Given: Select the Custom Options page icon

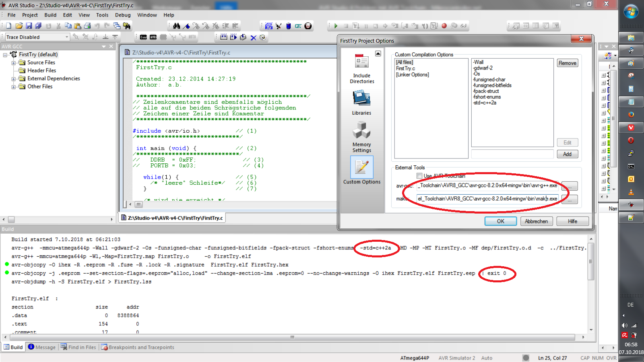Looking at the screenshot, I should 361,170.
